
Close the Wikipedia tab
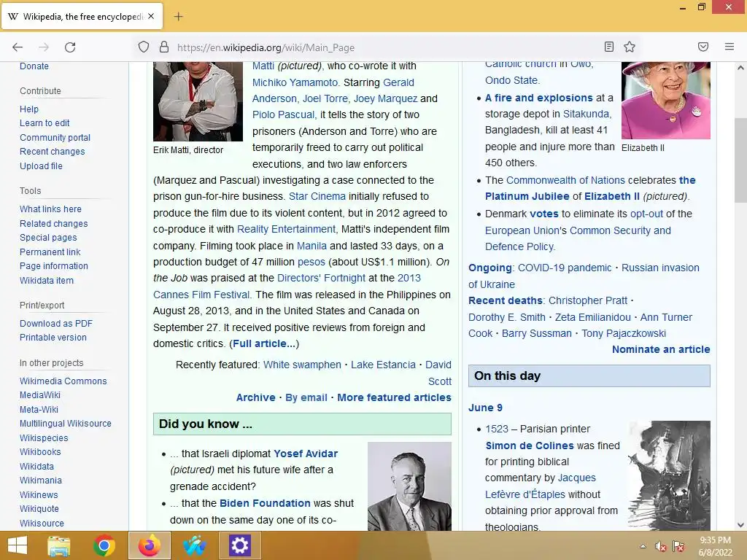151,16
